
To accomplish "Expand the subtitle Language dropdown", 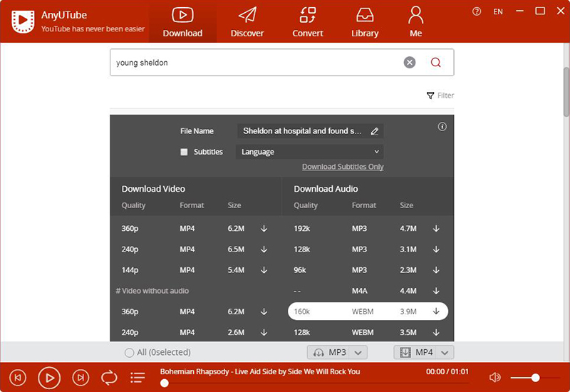I will tap(310, 152).
